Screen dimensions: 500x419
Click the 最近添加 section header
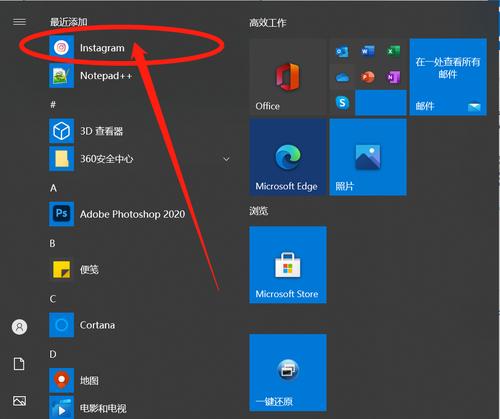pyautogui.click(x=69, y=22)
